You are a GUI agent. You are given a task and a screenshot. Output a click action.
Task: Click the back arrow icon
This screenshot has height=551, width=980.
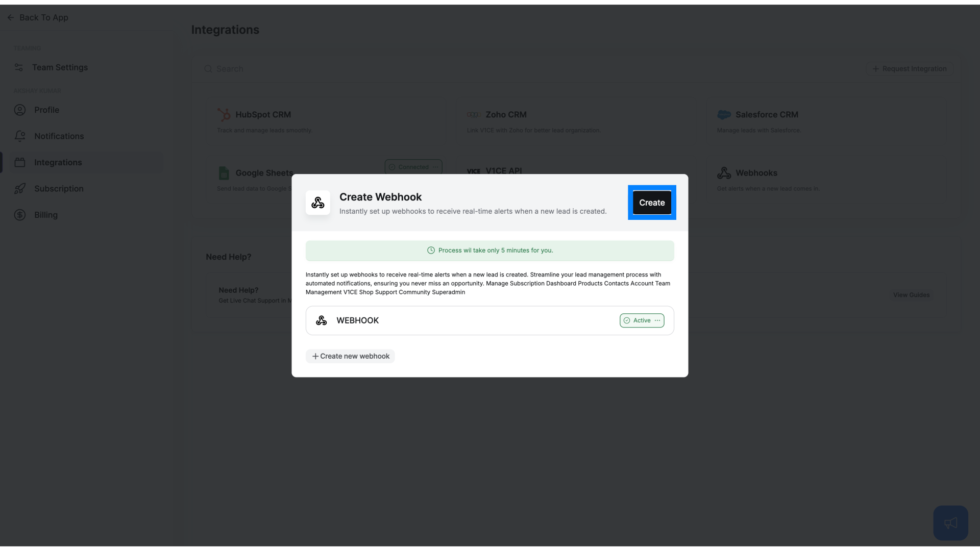11,17
